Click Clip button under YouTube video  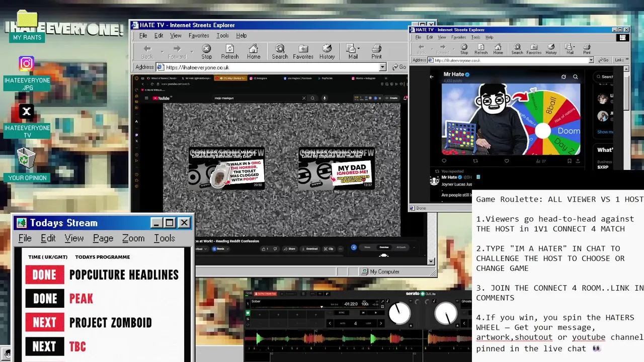coord(329,249)
